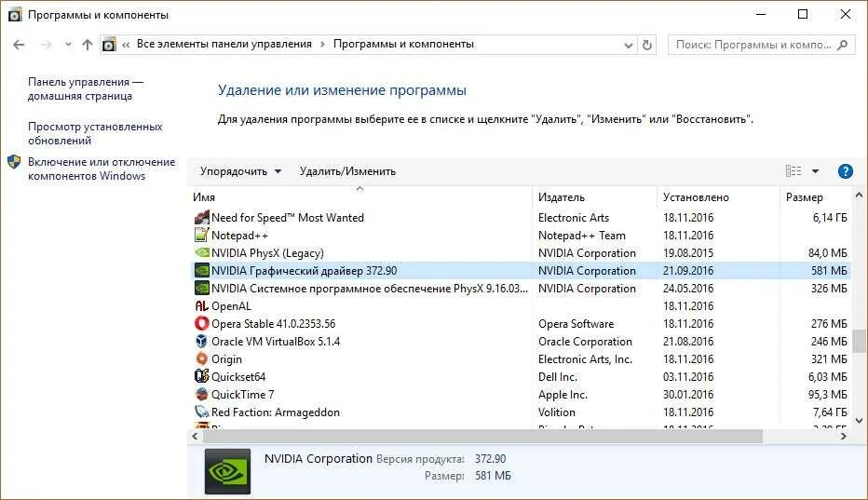Click the large NVIDIA logo in details pane
Image resolution: width=868 pixels, height=500 pixels.
point(227,471)
